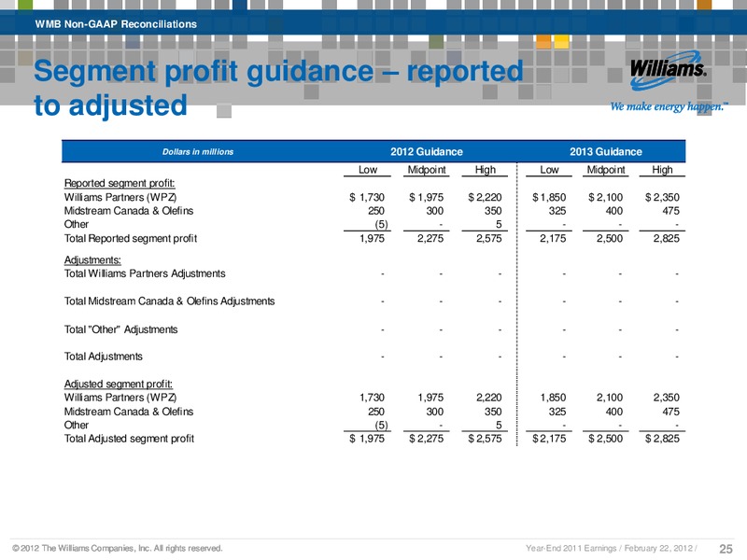Click 'Total Williams Partners Adjustments' label
Screen dimensions: 747x560
tap(145, 273)
